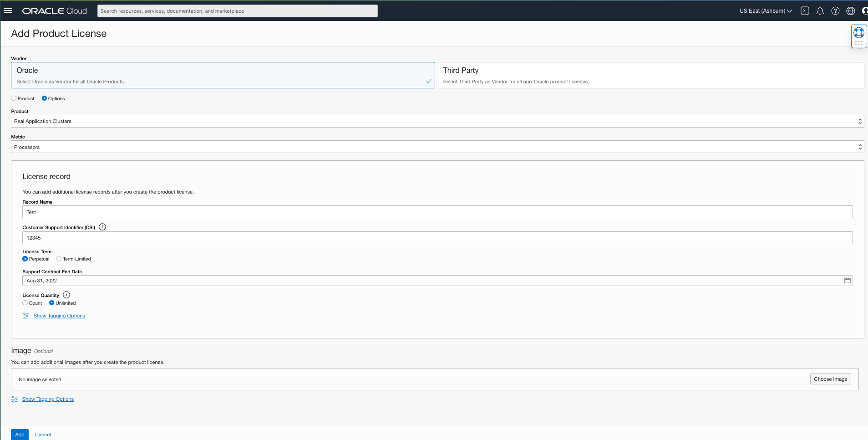Select the Oracle vendor tile
This screenshot has height=440, width=868.
[223, 75]
